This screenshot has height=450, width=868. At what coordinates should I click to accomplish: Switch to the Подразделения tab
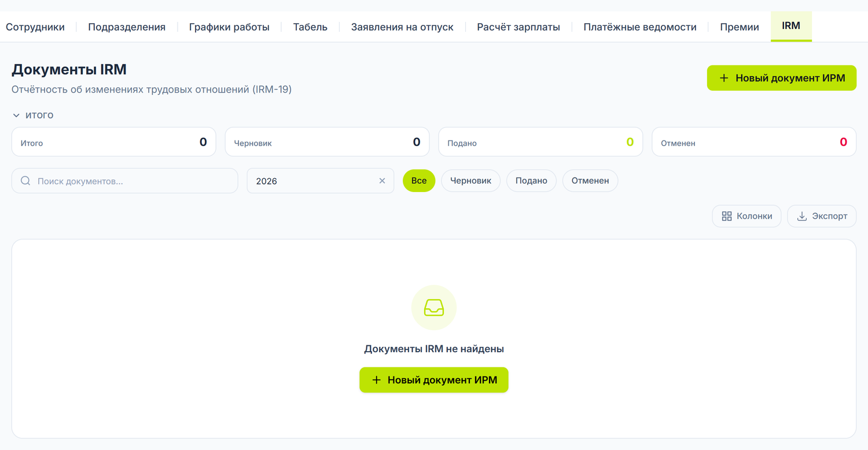127,27
